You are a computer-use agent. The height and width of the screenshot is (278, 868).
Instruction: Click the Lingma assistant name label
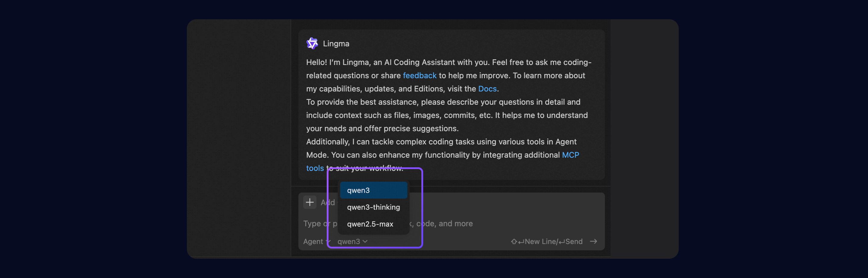click(336, 44)
